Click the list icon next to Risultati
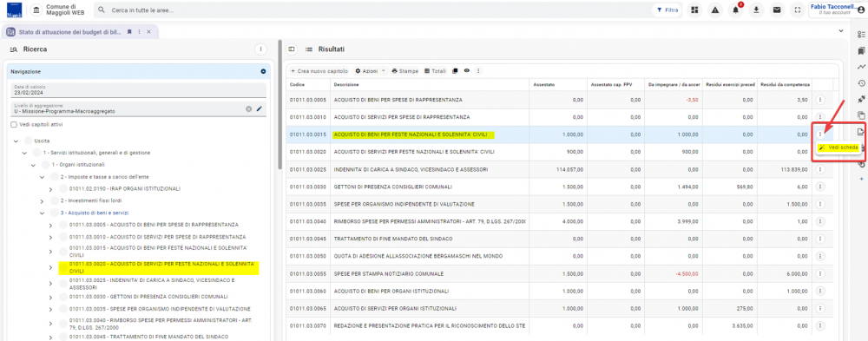 (x=309, y=49)
